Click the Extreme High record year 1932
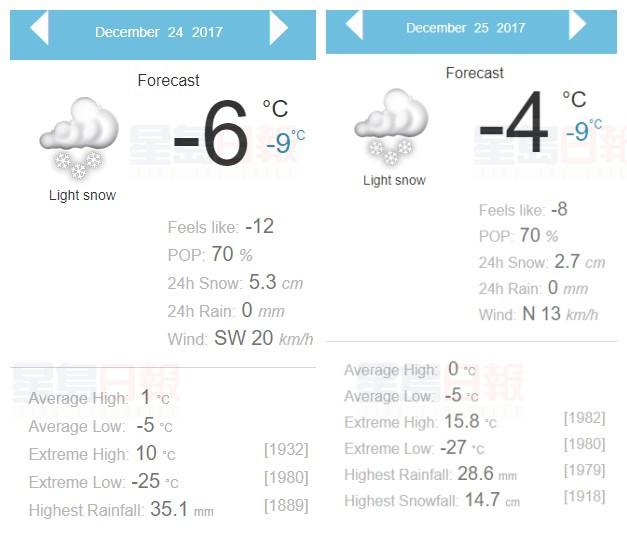The height and width of the screenshot is (547, 627). click(x=285, y=450)
